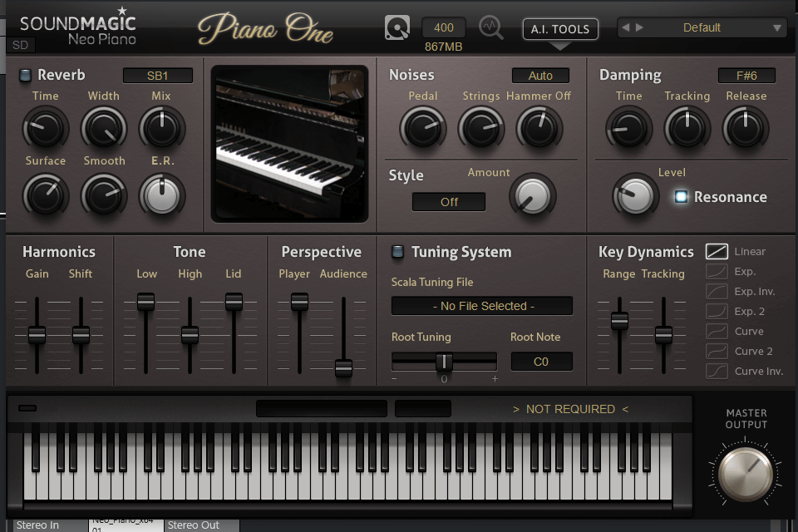Click the Perspective Audience slider handle

[343, 368]
